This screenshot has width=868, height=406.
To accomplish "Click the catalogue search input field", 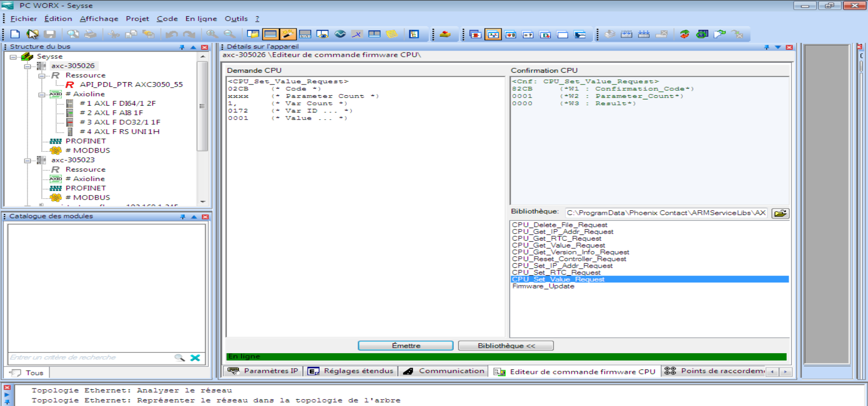I will pos(90,358).
